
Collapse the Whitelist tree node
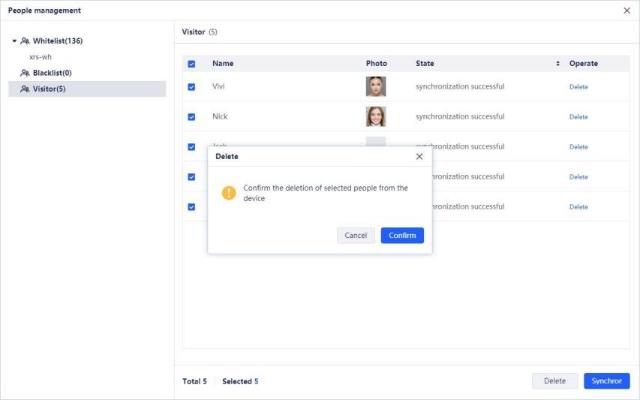tap(14, 41)
